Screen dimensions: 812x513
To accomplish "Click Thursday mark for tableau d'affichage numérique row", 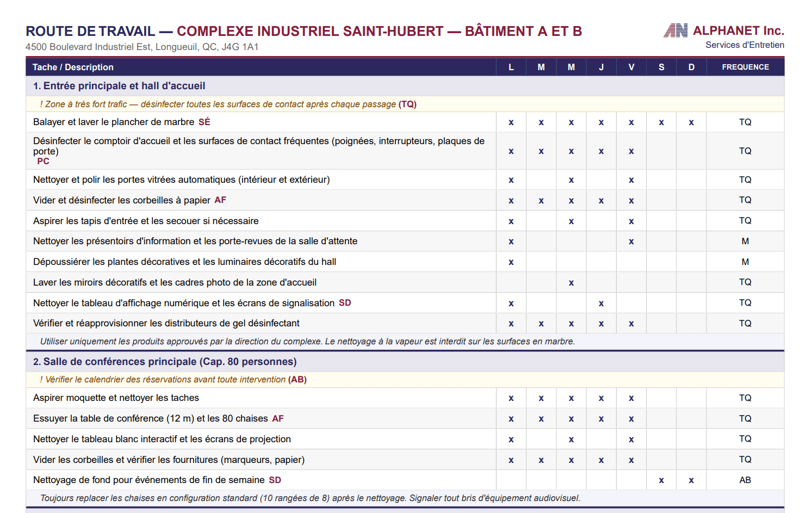I will pos(601,304).
